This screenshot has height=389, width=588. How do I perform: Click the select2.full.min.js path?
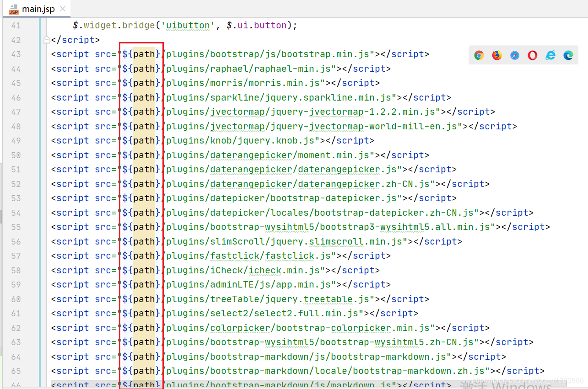pos(262,314)
